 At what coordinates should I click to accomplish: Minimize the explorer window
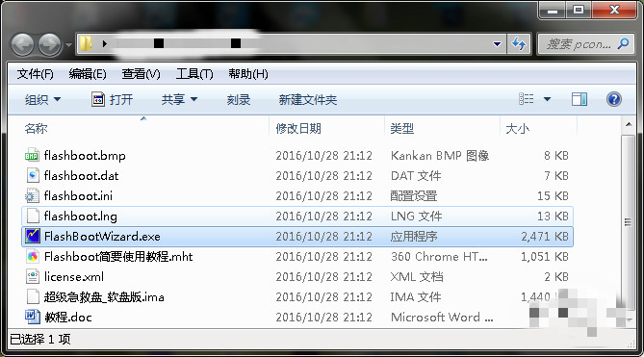tap(553, 10)
